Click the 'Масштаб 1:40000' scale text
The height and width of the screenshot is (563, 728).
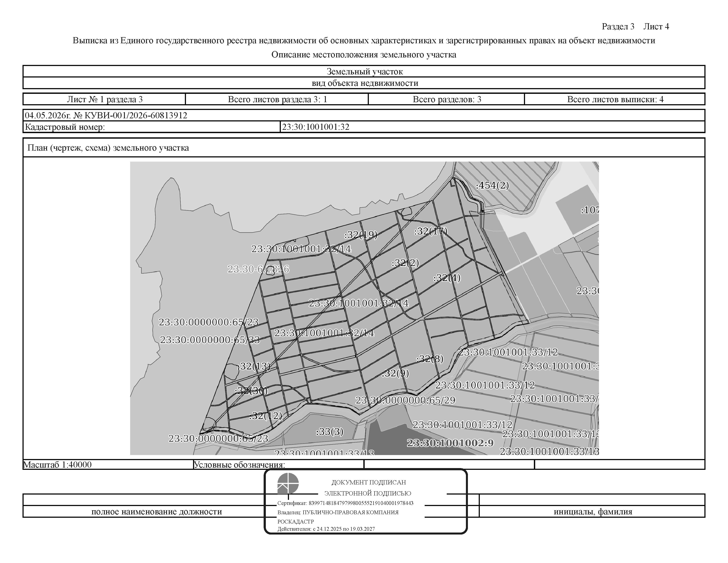pos(57,465)
